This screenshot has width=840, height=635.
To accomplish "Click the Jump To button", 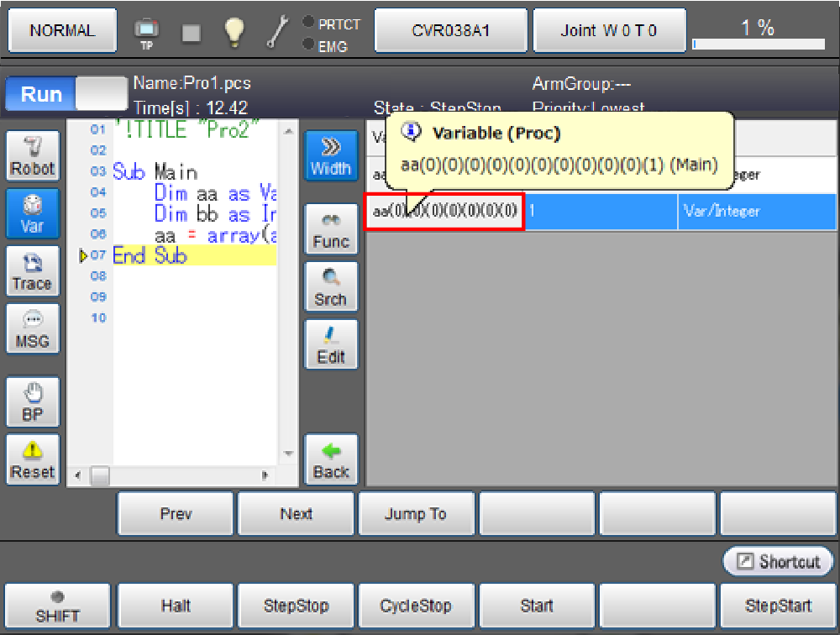I will (416, 514).
